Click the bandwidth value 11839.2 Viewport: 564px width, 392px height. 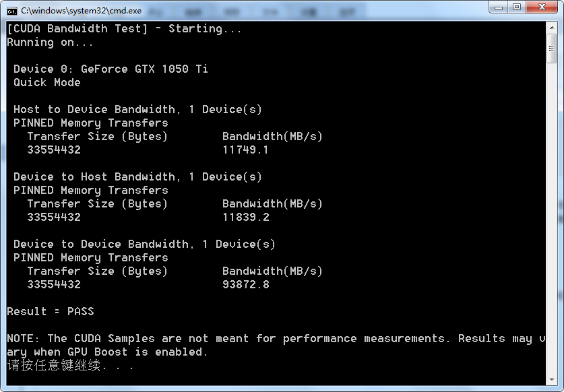246,218
